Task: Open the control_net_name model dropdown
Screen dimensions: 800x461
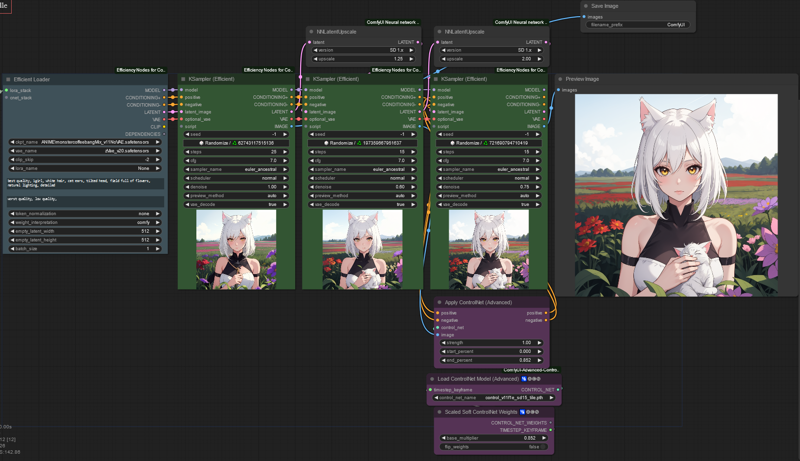Action: click(494, 398)
